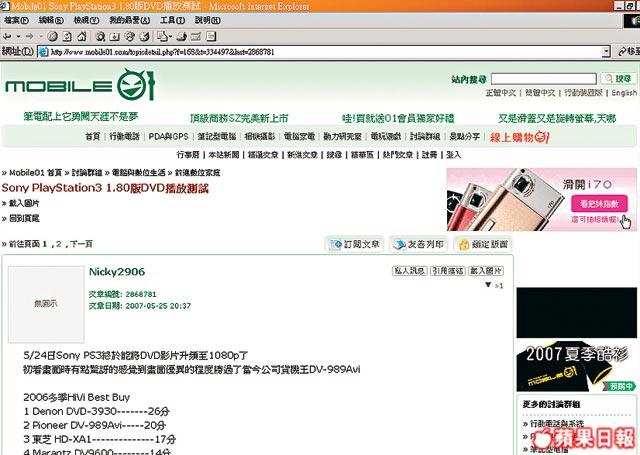Click the Nicky2906 username link
This screenshot has width=640, height=455.
pos(117,272)
